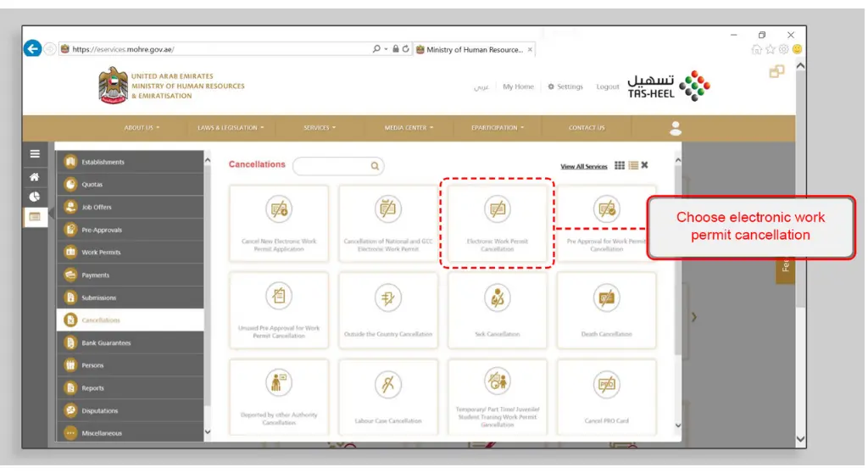The image size is (868, 473).
Task: Open Miscellaneous in sidebar
Action: pos(130,432)
